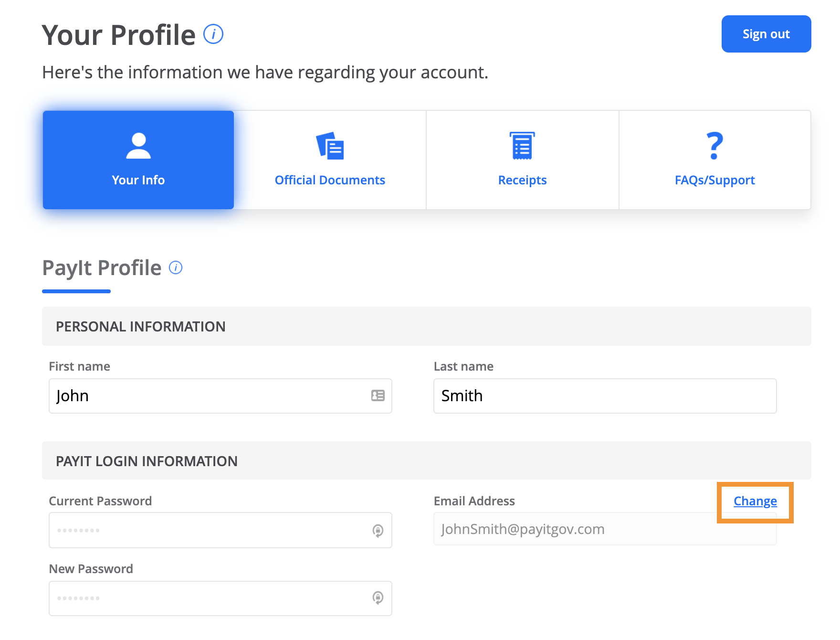Click the person icon on Your Info tile
The width and height of the screenshot is (840, 640).
138,147
